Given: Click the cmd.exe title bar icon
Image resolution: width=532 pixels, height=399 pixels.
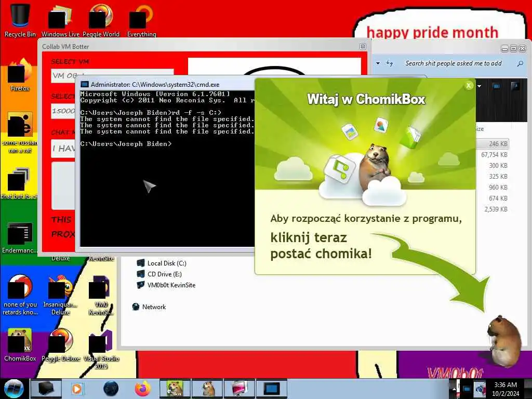Looking at the screenshot, I should point(85,85).
